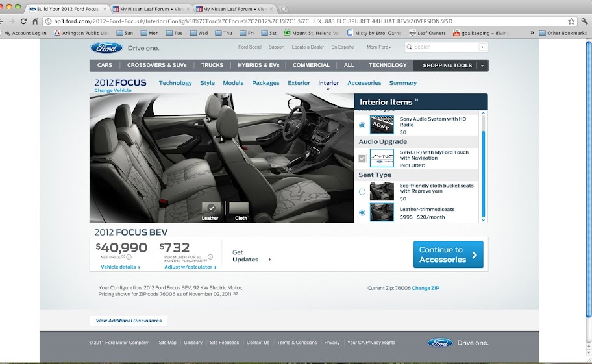Open Adjust w/calculator link
This screenshot has width=592, height=364.
[x=190, y=267]
